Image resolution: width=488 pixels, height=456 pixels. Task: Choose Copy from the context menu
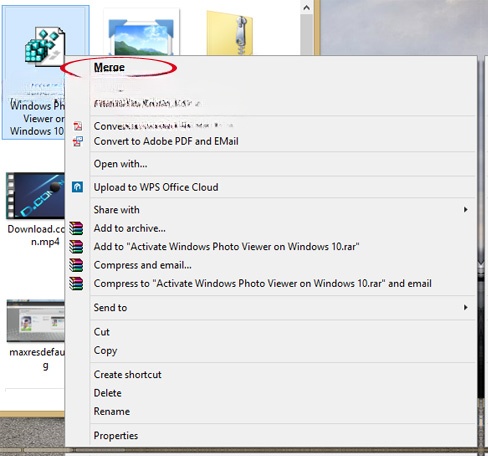[x=105, y=350]
